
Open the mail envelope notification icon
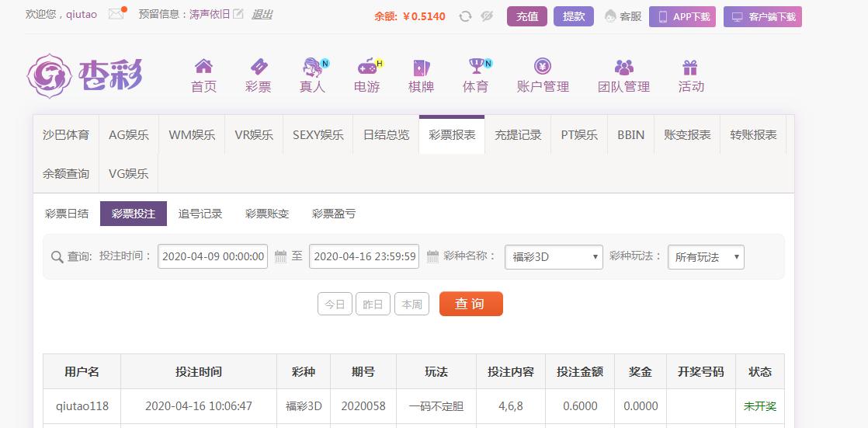coord(116,14)
